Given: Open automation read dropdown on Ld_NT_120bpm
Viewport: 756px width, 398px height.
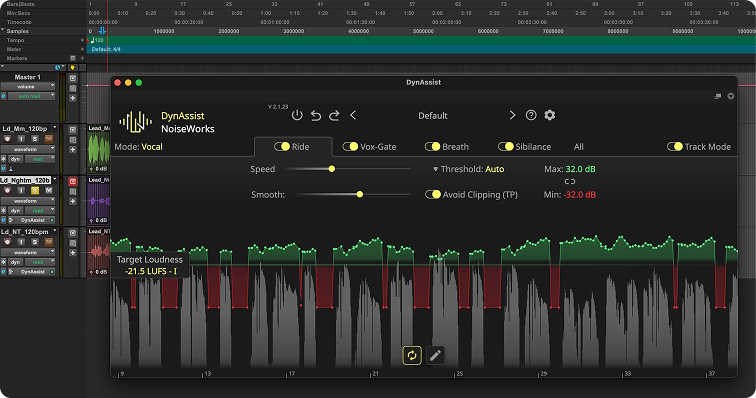Looking at the screenshot, I should point(40,262).
